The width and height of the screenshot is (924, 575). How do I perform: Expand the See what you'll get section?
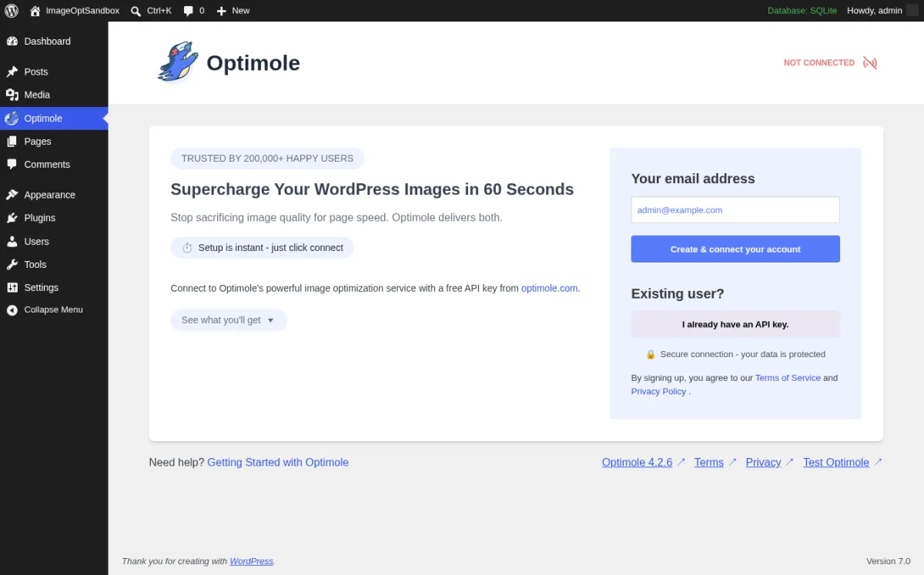(x=229, y=320)
